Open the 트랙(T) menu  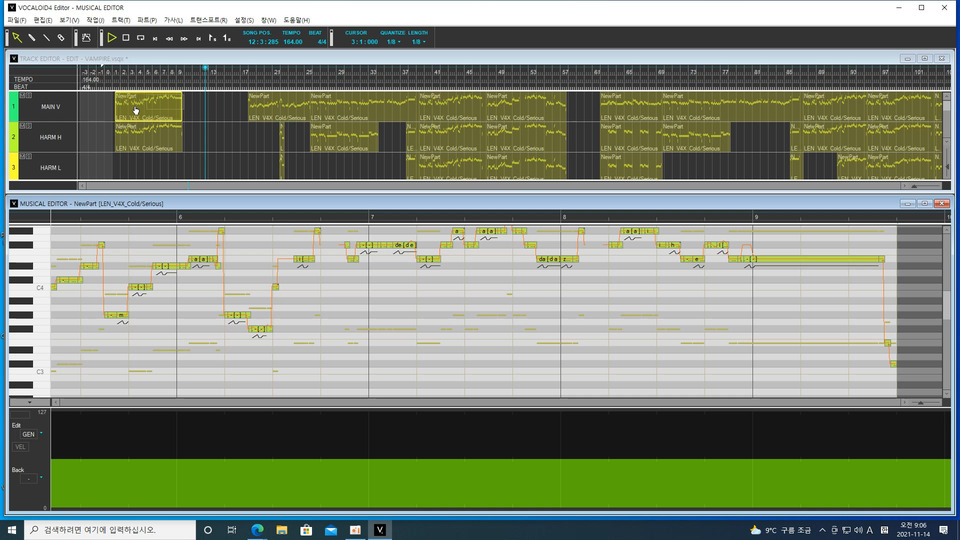coord(121,20)
